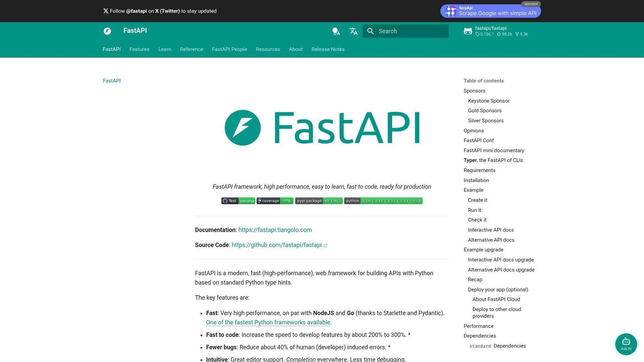Jump to Dependencies section
Image resolution: width=644 pixels, height=362 pixels.
480,336
